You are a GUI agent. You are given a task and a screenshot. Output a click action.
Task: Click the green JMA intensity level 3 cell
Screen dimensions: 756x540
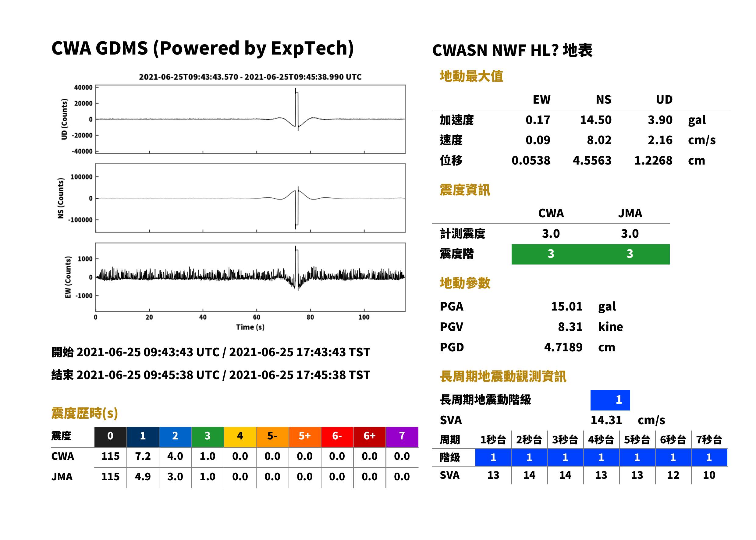tap(630, 254)
